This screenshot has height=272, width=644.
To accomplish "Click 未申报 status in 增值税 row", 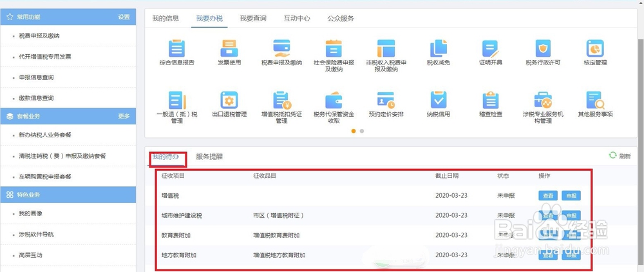I will click(x=506, y=195).
